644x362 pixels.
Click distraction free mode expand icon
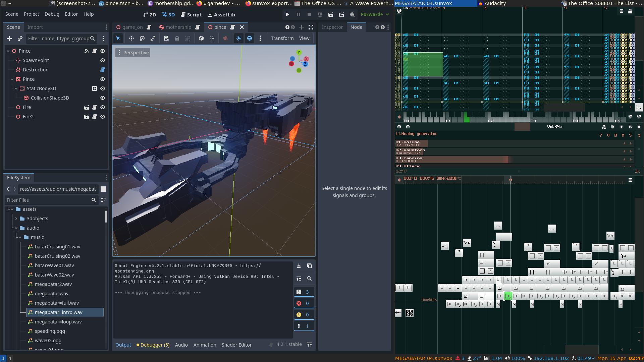point(311,27)
